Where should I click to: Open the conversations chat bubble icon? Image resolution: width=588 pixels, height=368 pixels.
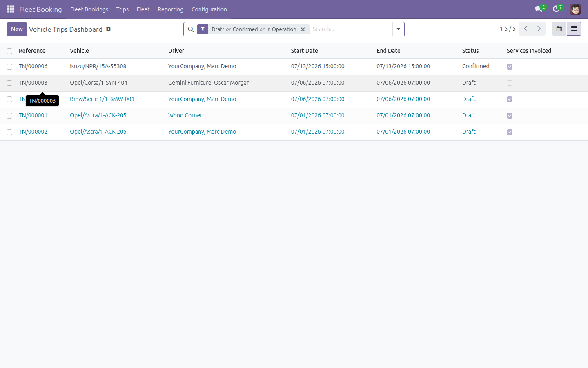tap(539, 9)
